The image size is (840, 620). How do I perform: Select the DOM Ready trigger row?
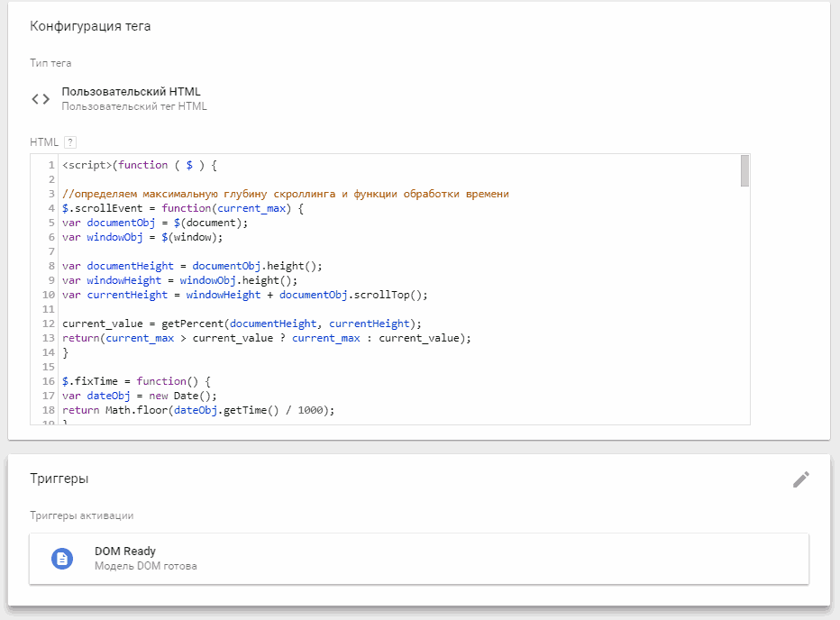419,559
